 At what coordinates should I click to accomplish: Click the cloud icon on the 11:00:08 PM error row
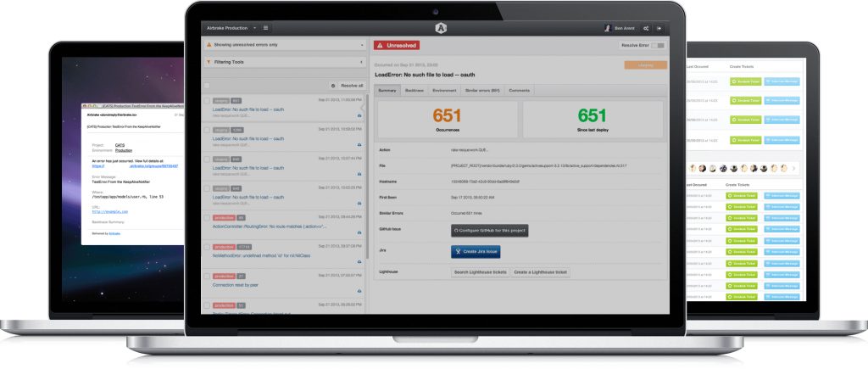point(359,115)
